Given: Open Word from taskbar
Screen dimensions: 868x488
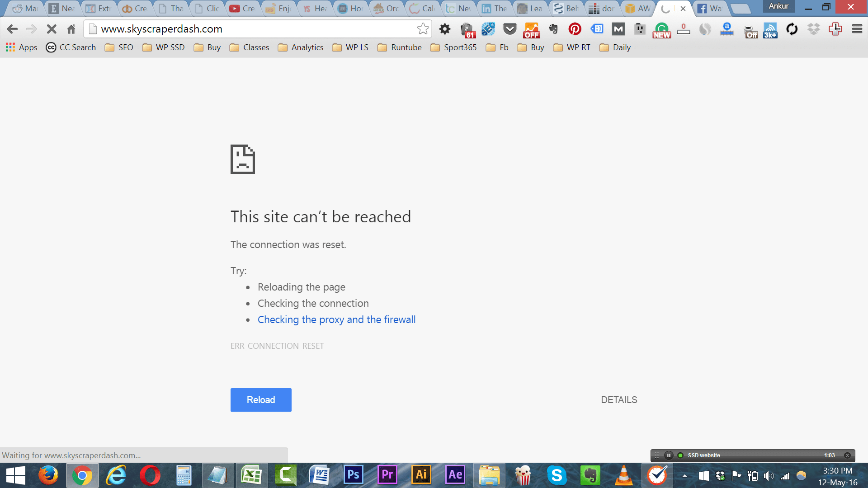Looking at the screenshot, I should pyautogui.click(x=319, y=475).
